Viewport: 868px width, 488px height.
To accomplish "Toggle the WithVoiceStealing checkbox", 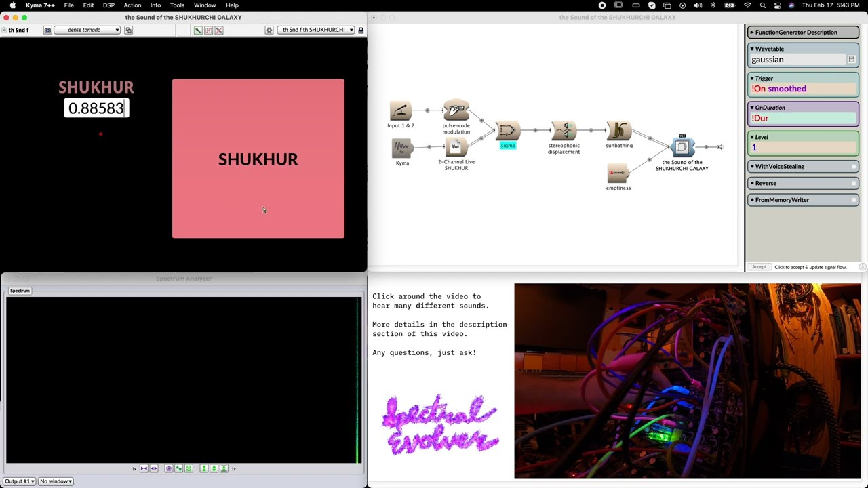I will 854,167.
